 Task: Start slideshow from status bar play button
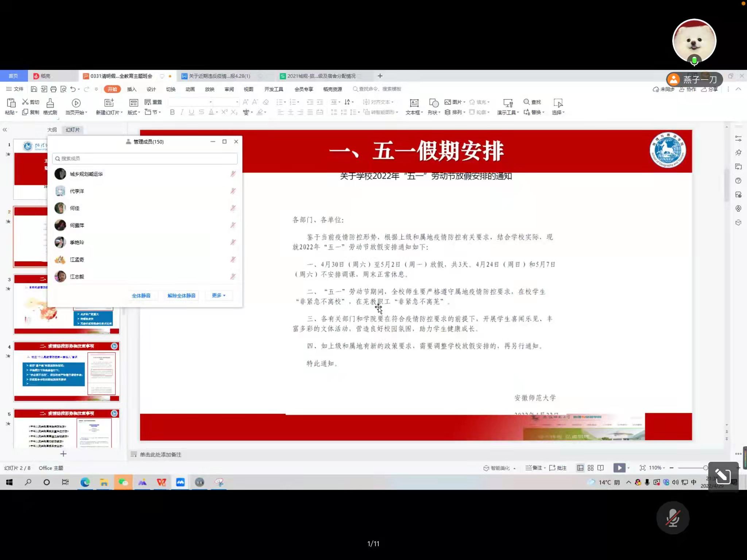(619, 468)
